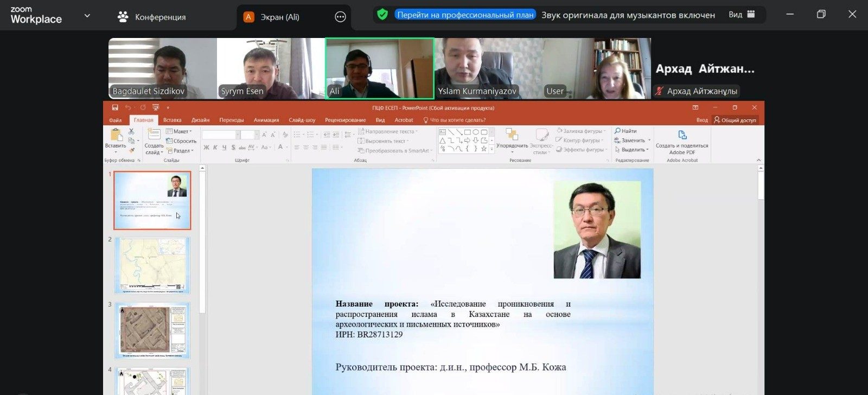Click the Общий доступ share button

pyautogui.click(x=735, y=120)
